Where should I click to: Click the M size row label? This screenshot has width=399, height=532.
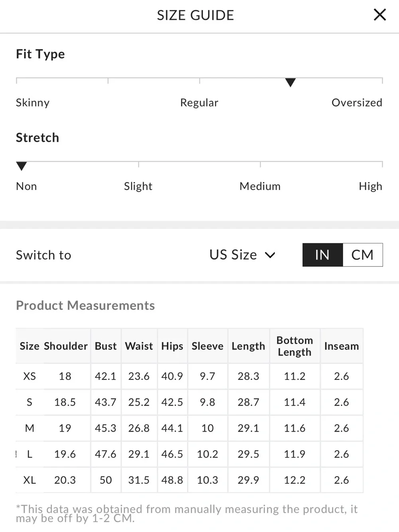click(x=30, y=428)
